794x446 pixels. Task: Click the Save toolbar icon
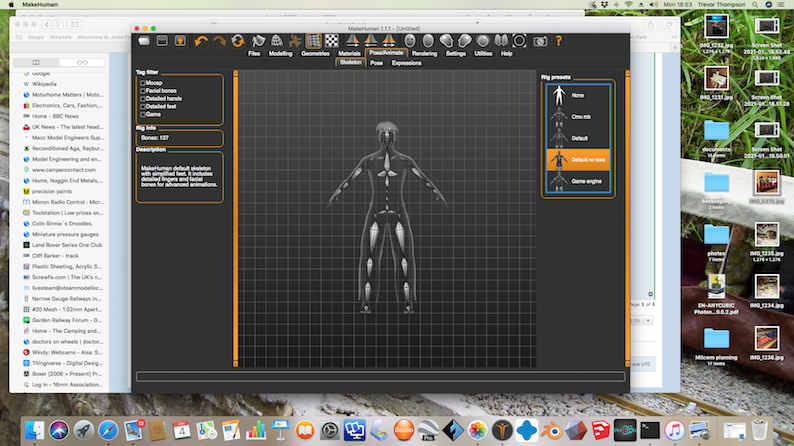click(162, 41)
